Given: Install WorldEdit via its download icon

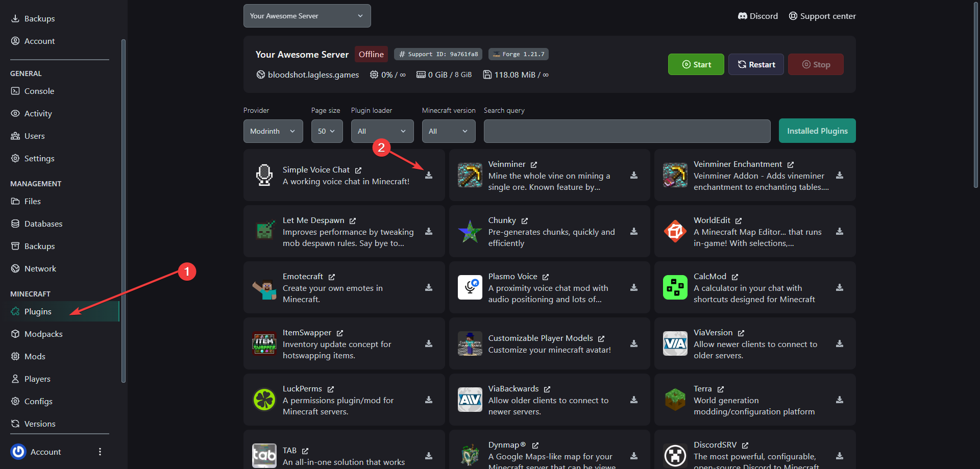Looking at the screenshot, I should [839, 231].
